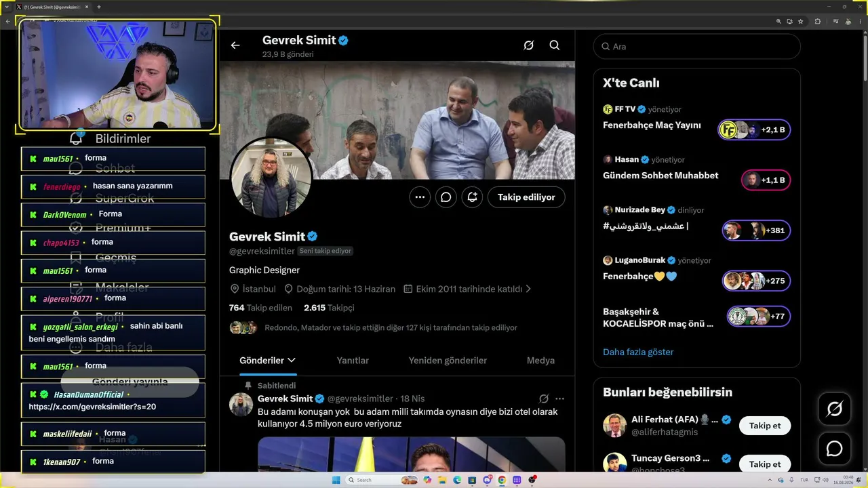Turn on post notifications bell icon
This screenshot has height=488, width=868.
[472, 197]
